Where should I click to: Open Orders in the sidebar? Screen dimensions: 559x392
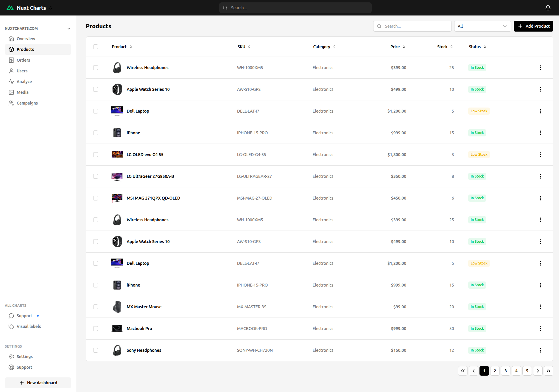click(x=23, y=60)
